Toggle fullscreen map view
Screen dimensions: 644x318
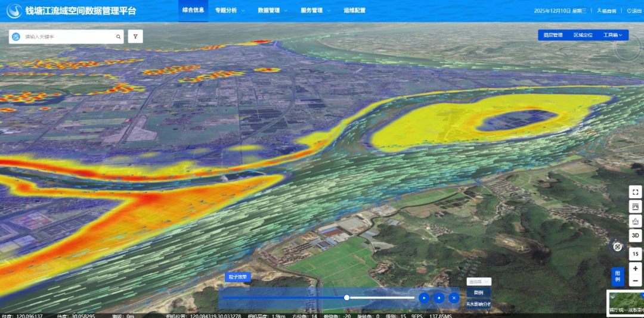(636, 192)
